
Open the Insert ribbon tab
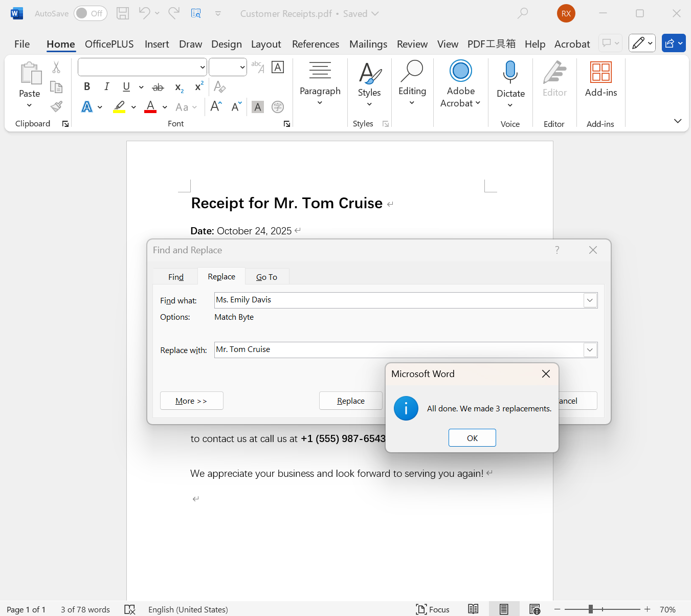157,44
